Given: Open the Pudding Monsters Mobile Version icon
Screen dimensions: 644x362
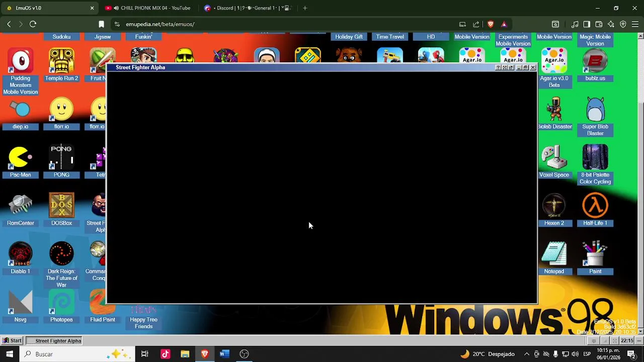Looking at the screenshot, I should tap(21, 71).
